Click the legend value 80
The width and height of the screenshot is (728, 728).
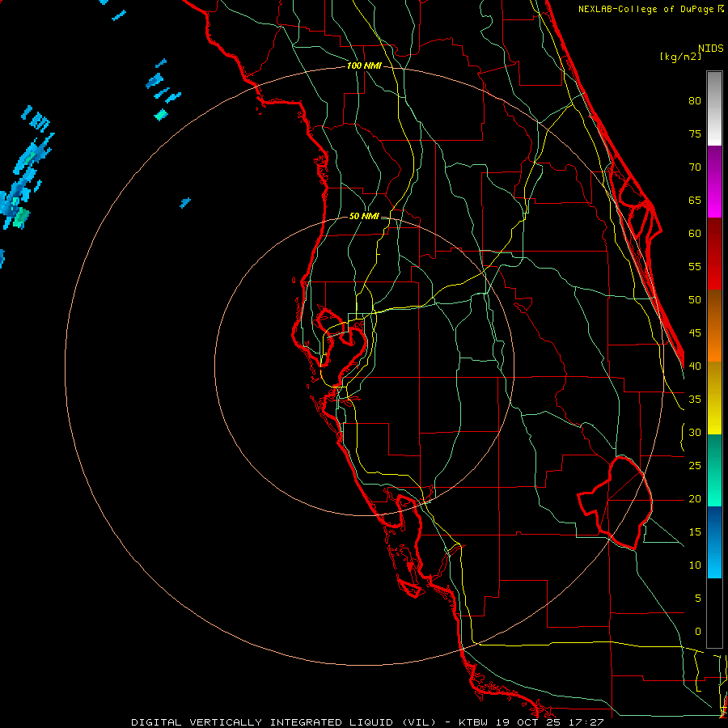pyautogui.click(x=695, y=101)
